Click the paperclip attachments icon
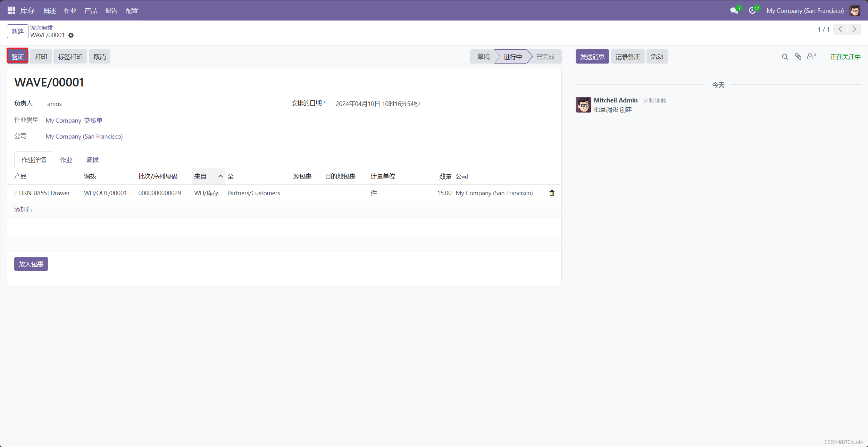This screenshot has width=868, height=447. click(798, 57)
